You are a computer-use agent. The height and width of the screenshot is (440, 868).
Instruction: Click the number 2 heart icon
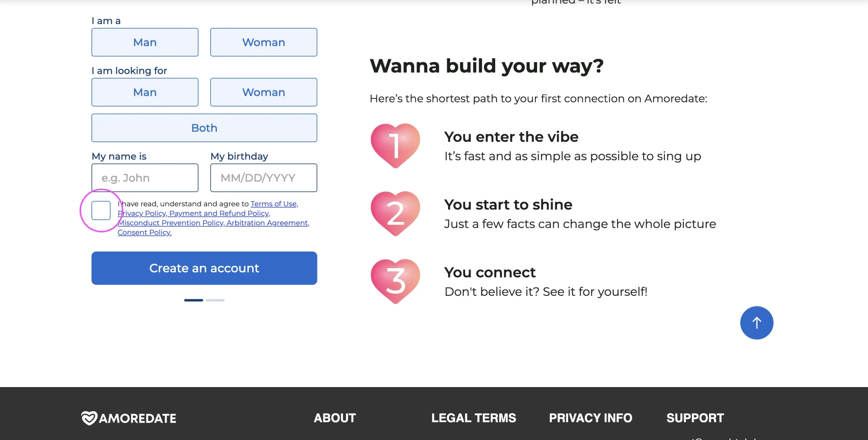click(x=395, y=213)
